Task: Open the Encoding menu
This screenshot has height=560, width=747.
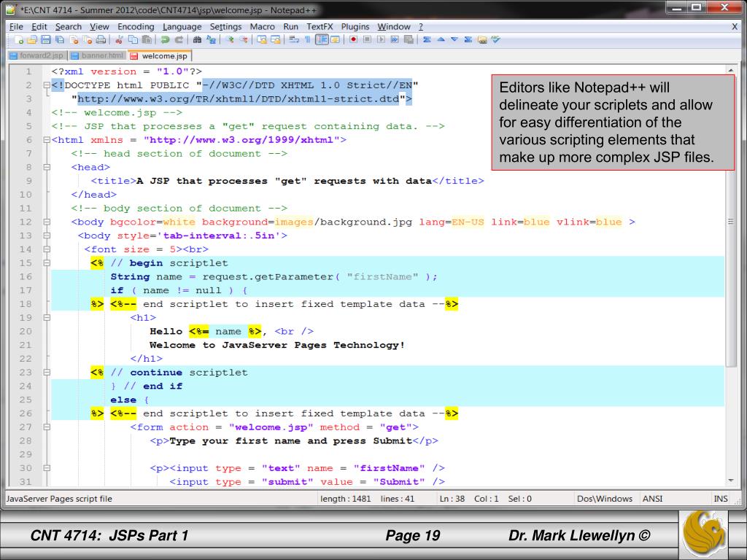Action: (x=136, y=27)
